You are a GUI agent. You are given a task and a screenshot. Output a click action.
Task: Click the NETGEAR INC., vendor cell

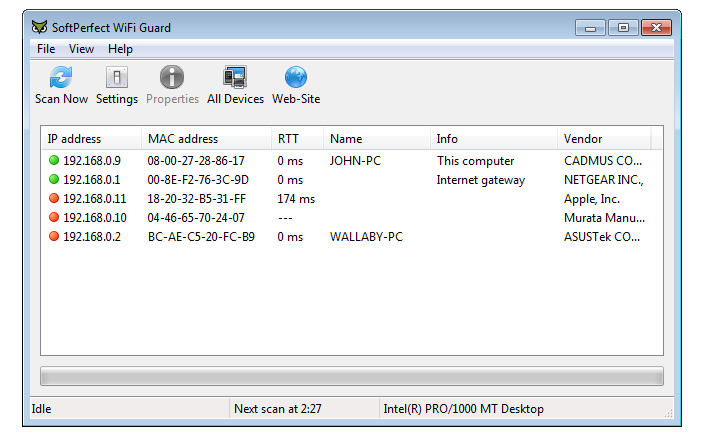click(604, 180)
